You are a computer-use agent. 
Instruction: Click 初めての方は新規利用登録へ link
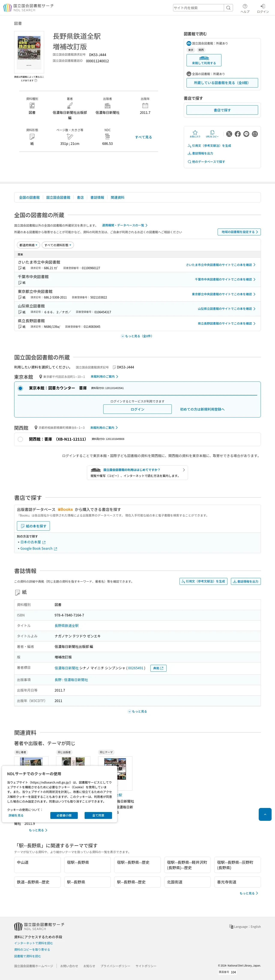tap(202, 409)
